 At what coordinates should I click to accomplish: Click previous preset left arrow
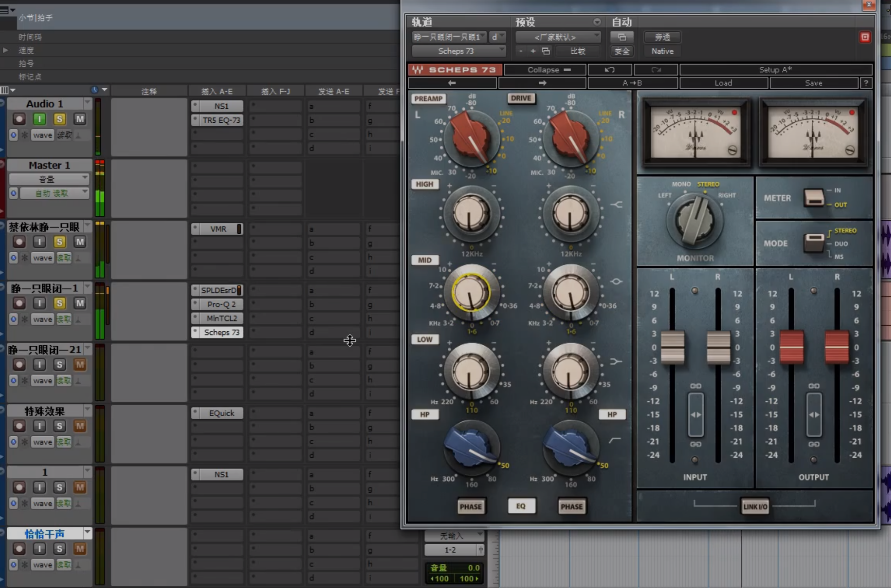[452, 83]
